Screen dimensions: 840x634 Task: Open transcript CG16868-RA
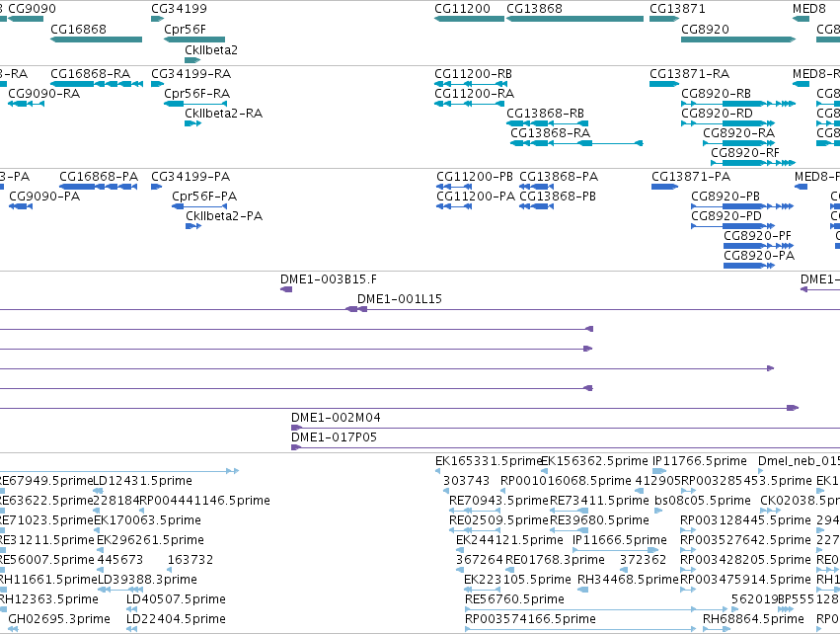[97, 84]
